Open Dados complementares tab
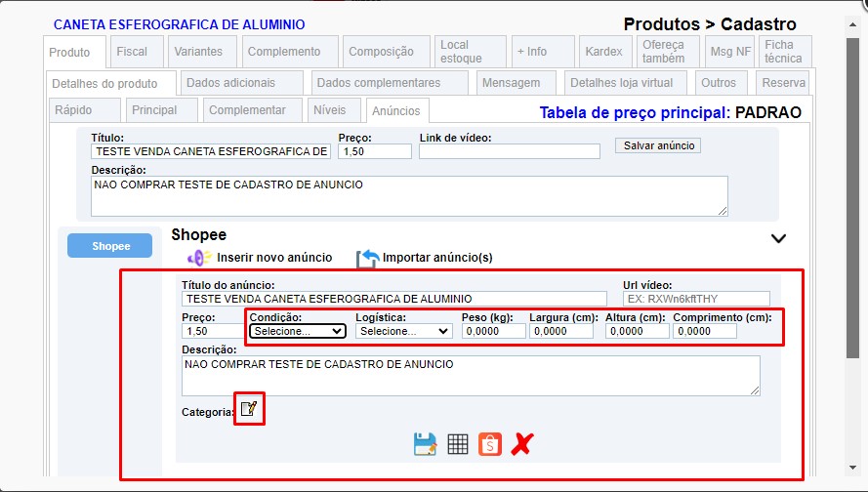868x492 pixels. click(x=390, y=83)
